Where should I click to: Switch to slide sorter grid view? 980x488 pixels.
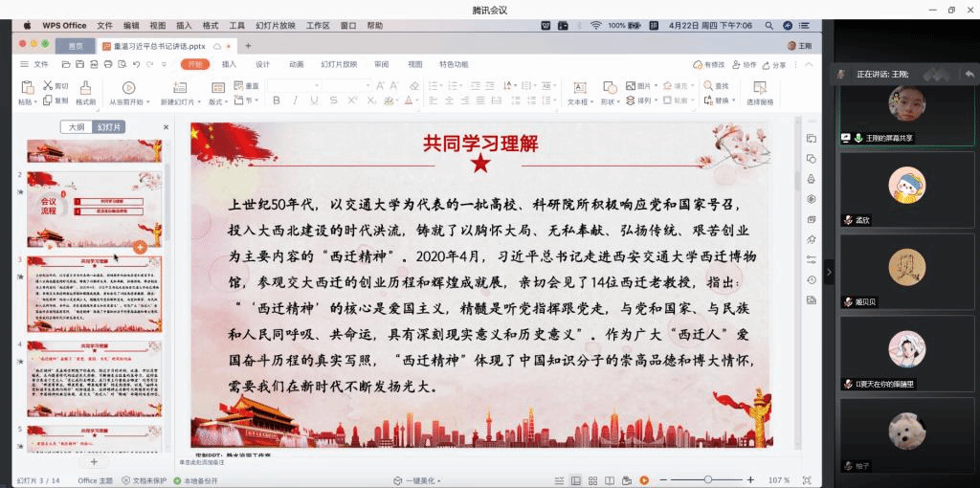coord(592,479)
